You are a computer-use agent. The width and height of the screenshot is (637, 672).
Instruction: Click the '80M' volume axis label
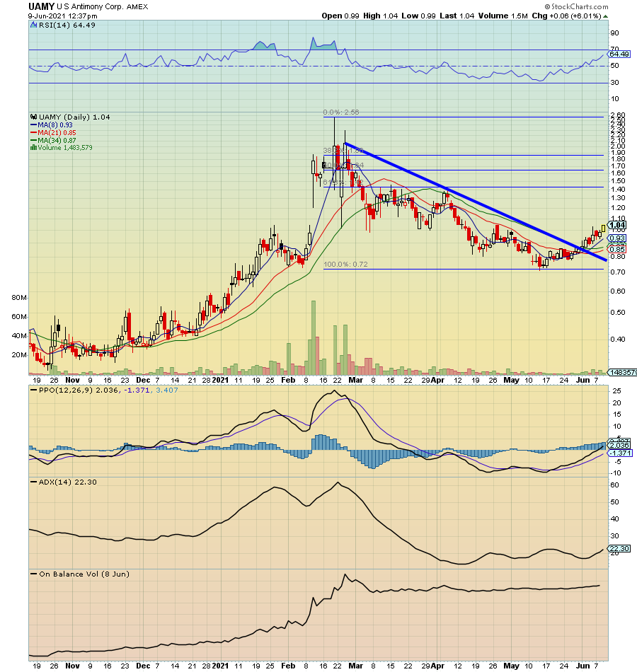click(19, 297)
